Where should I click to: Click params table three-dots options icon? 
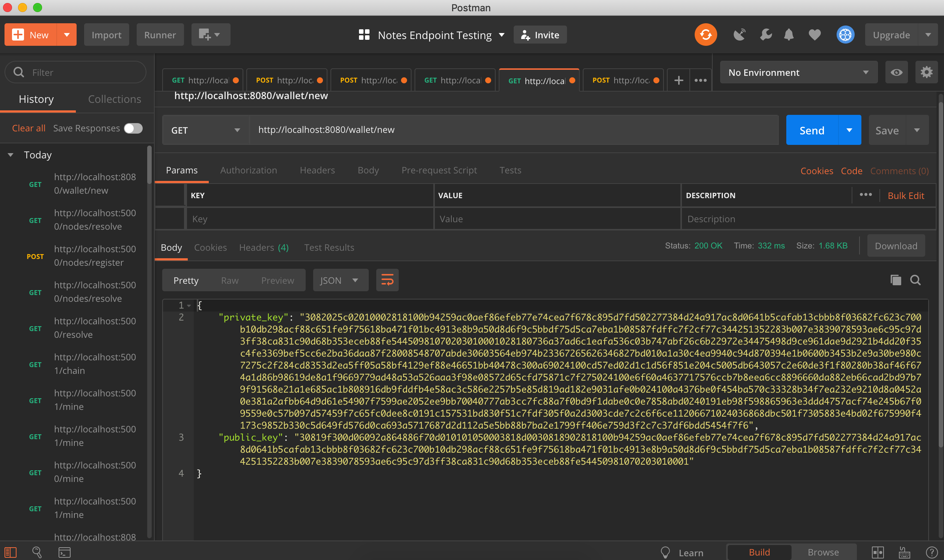(x=866, y=195)
